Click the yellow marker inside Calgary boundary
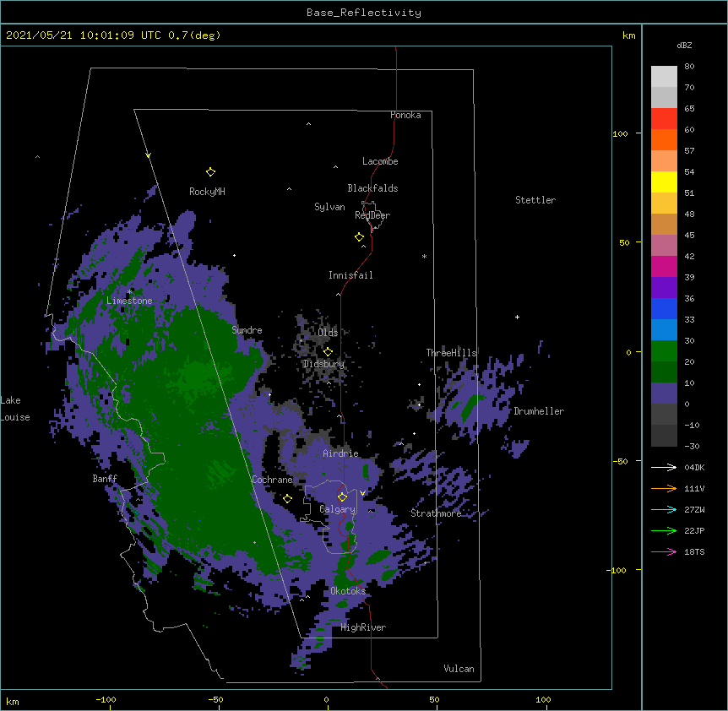Screen dimensions: 728x711 tap(342, 497)
